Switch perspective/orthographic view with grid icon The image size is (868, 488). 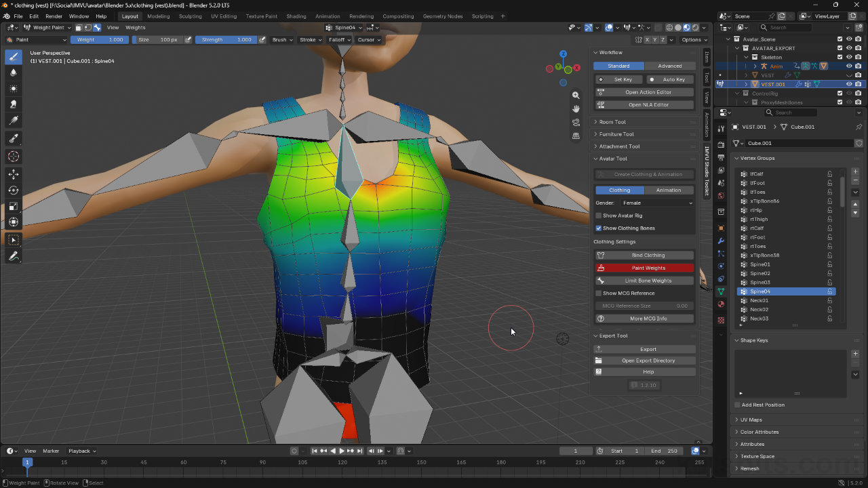tap(576, 136)
